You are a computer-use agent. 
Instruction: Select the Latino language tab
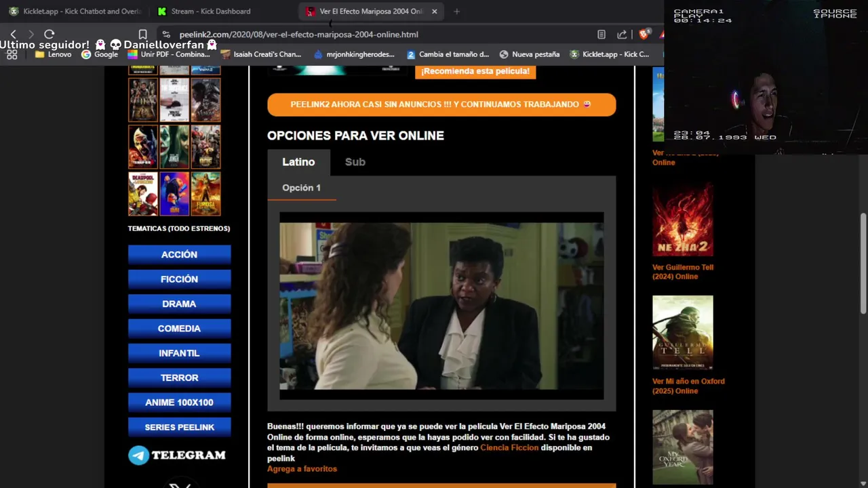[298, 162]
